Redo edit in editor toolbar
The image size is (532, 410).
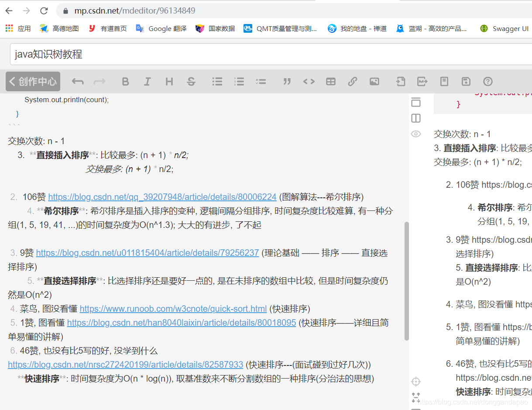coord(100,81)
